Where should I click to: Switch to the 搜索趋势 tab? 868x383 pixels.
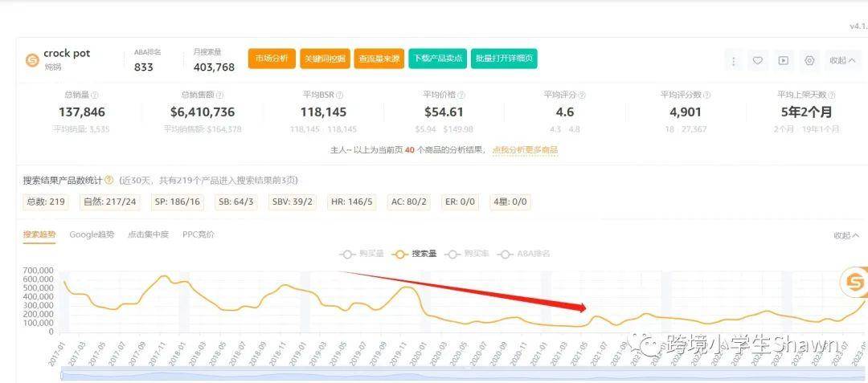[39, 234]
